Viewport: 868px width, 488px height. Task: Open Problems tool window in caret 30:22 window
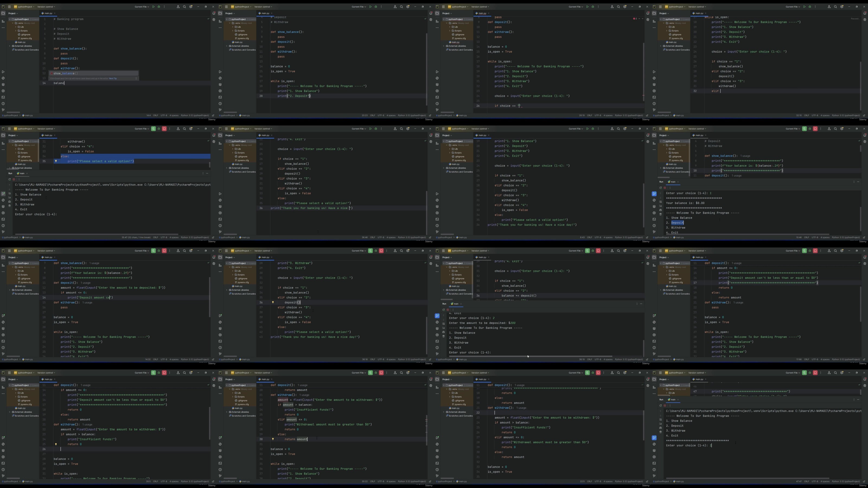pyautogui.click(x=220, y=470)
